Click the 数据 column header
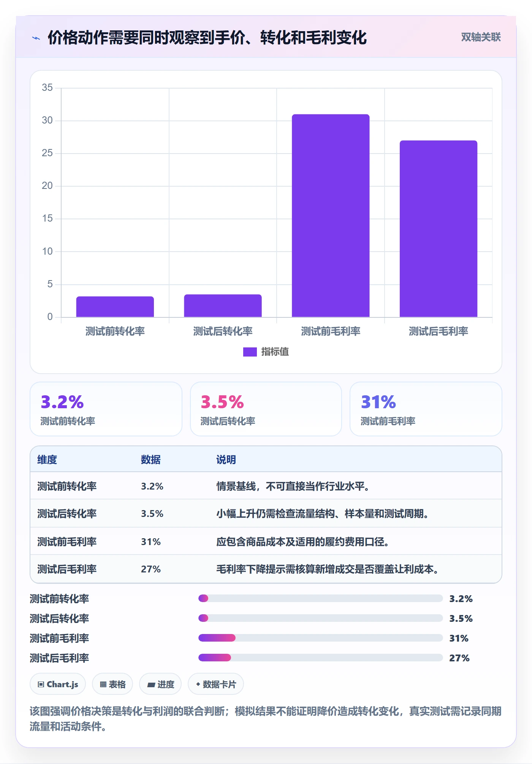This screenshot has height=764, width=532. click(151, 460)
